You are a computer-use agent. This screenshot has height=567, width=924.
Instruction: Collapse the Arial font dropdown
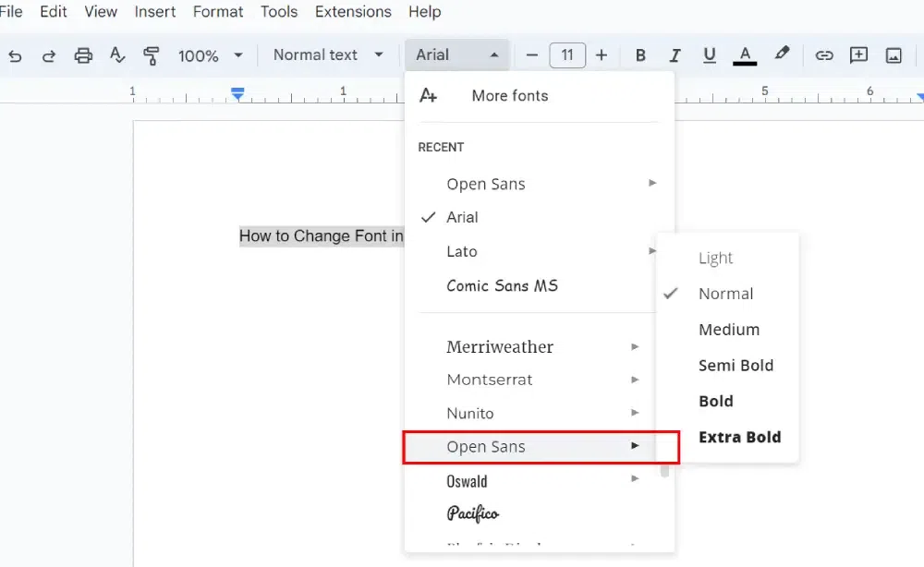(x=456, y=54)
